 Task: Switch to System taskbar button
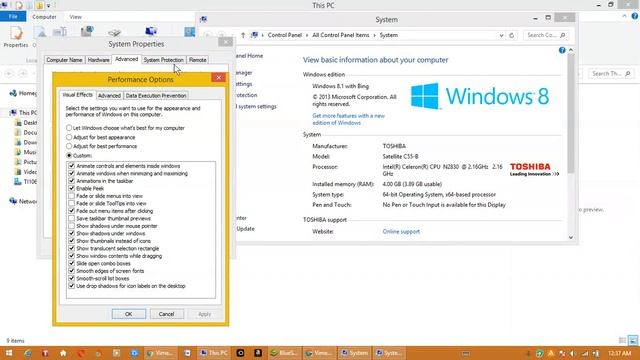(355, 353)
